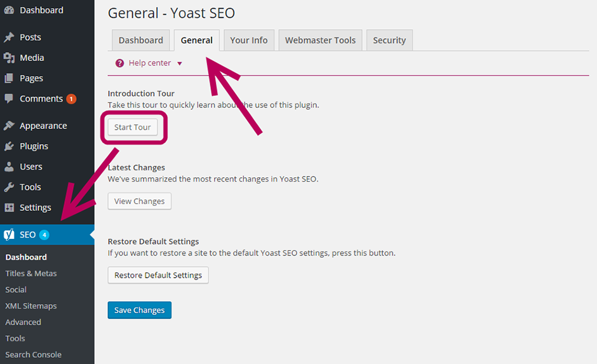Click the Help center question mark icon
This screenshot has width=597, height=364.
(119, 63)
